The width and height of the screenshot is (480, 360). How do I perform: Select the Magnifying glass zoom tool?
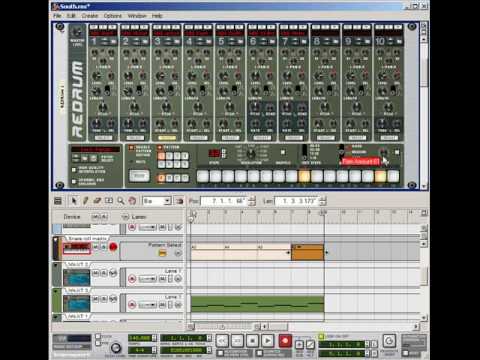120,201
